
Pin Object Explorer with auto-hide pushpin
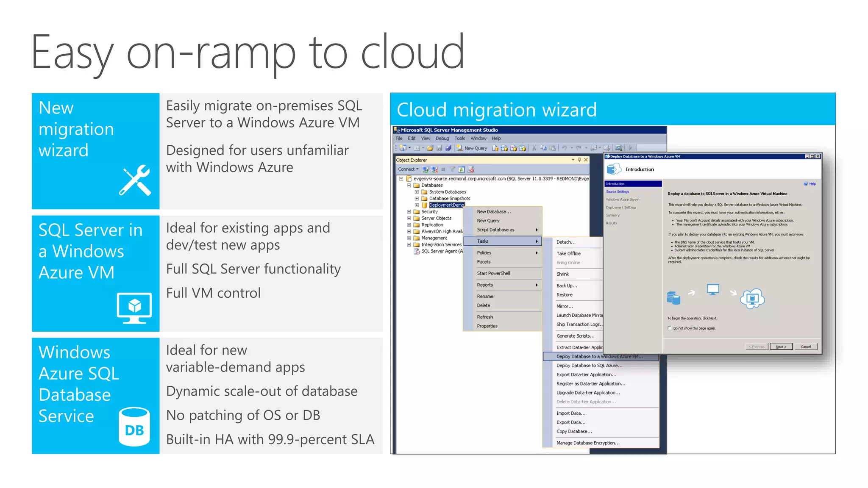(x=579, y=160)
